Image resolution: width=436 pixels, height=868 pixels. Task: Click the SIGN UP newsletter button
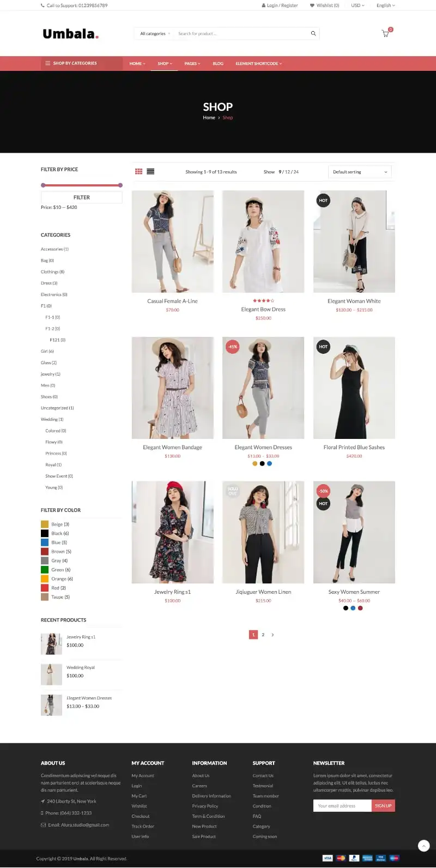pos(383,805)
